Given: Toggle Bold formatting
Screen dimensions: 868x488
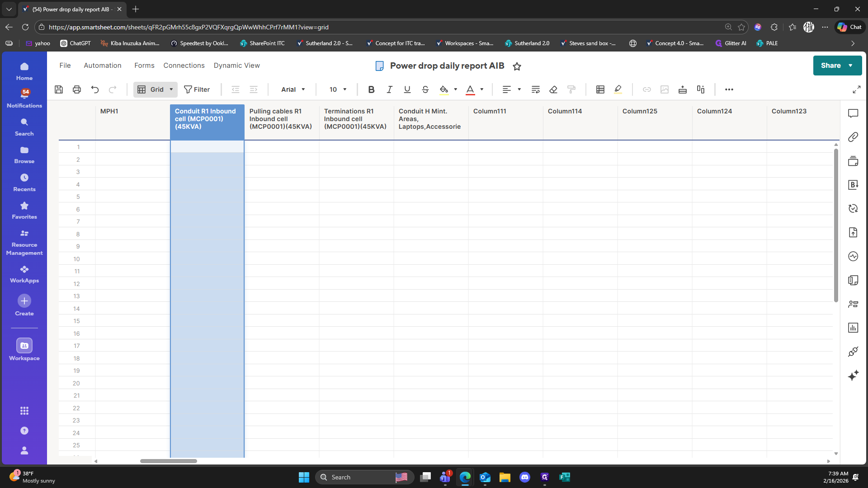Looking at the screenshot, I should 371,89.
